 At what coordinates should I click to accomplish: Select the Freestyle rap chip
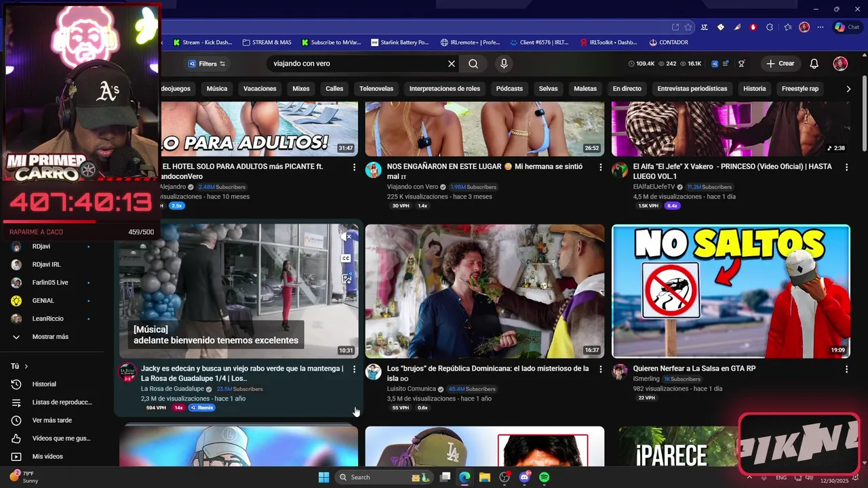800,89
